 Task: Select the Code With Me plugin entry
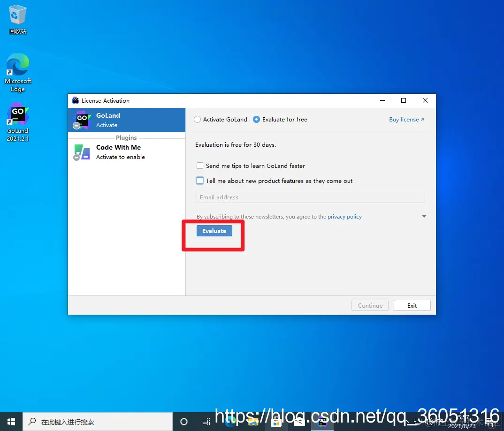[x=127, y=152]
